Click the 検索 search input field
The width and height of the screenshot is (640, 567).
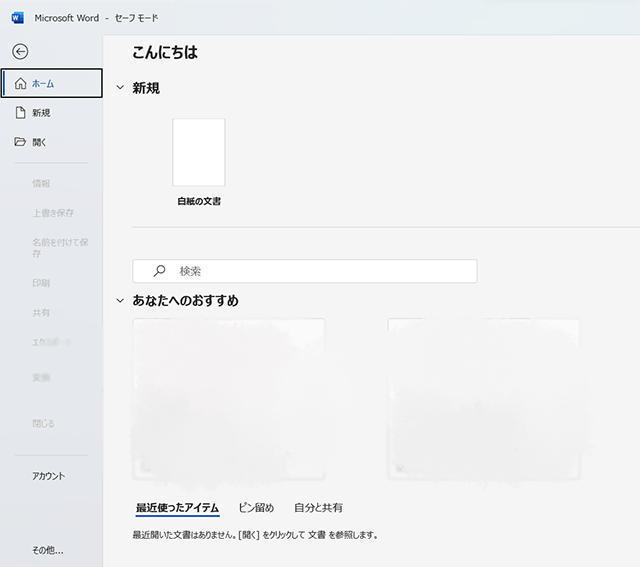click(x=320, y=271)
